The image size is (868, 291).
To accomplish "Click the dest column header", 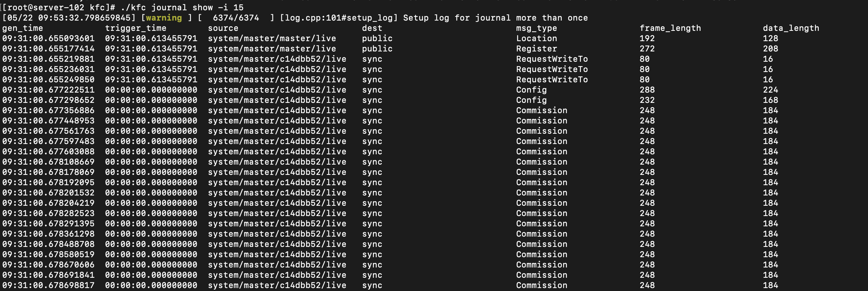I will click(x=372, y=28).
